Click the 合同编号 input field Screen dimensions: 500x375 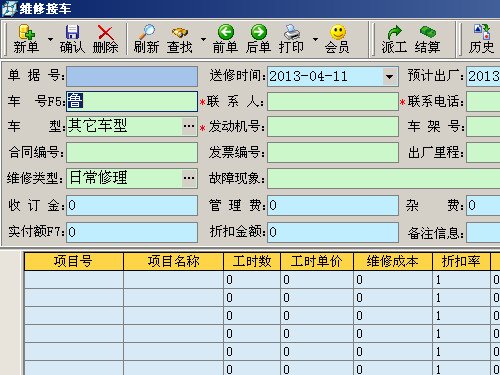click(x=132, y=152)
